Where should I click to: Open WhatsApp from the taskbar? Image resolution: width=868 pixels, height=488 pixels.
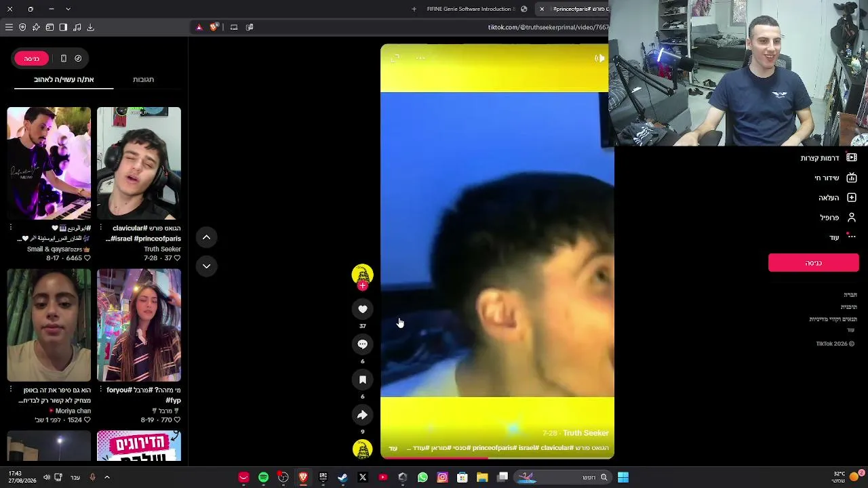pyautogui.click(x=422, y=477)
